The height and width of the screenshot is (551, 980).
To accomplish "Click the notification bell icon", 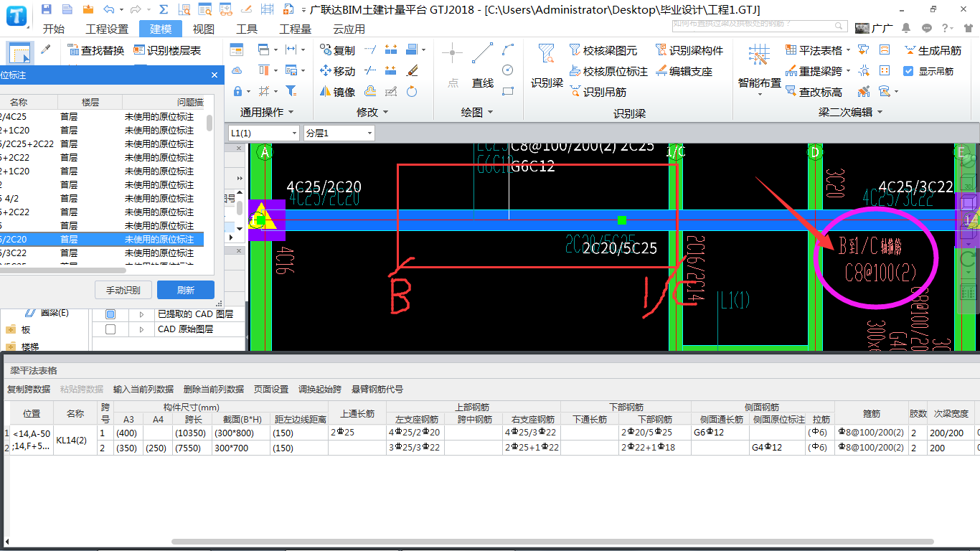I will (x=906, y=28).
